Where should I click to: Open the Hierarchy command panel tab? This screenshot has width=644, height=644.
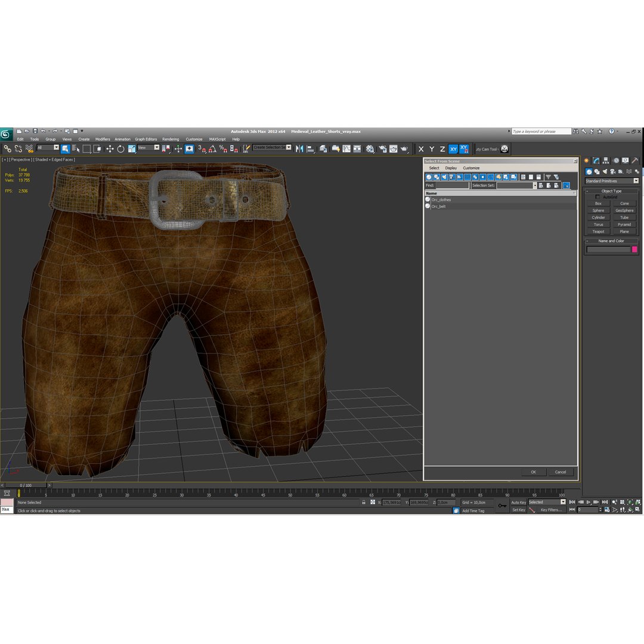pyautogui.click(x=606, y=160)
